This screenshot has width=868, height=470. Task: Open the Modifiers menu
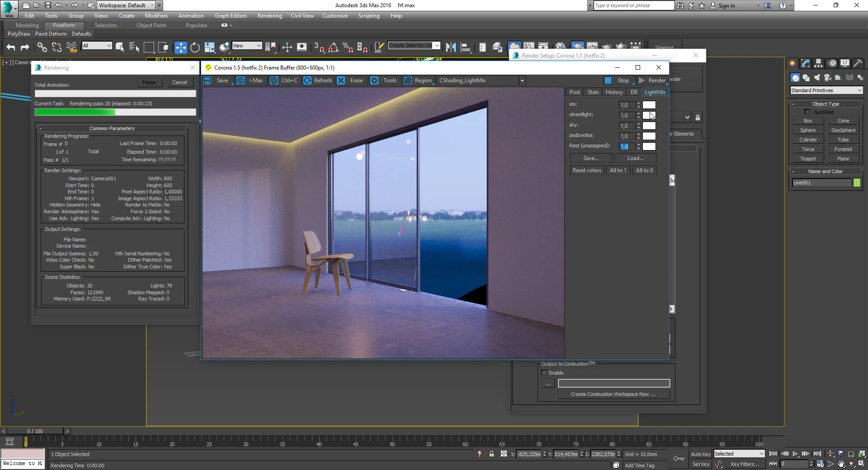tap(156, 16)
